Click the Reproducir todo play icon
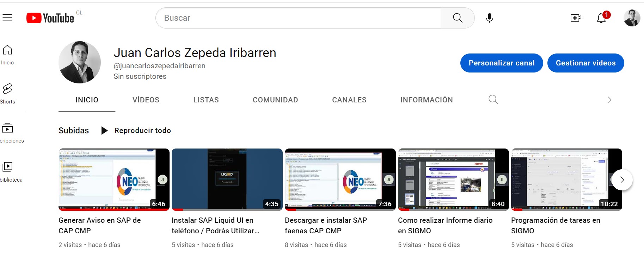Screen dimensions: 644x265 point(104,131)
